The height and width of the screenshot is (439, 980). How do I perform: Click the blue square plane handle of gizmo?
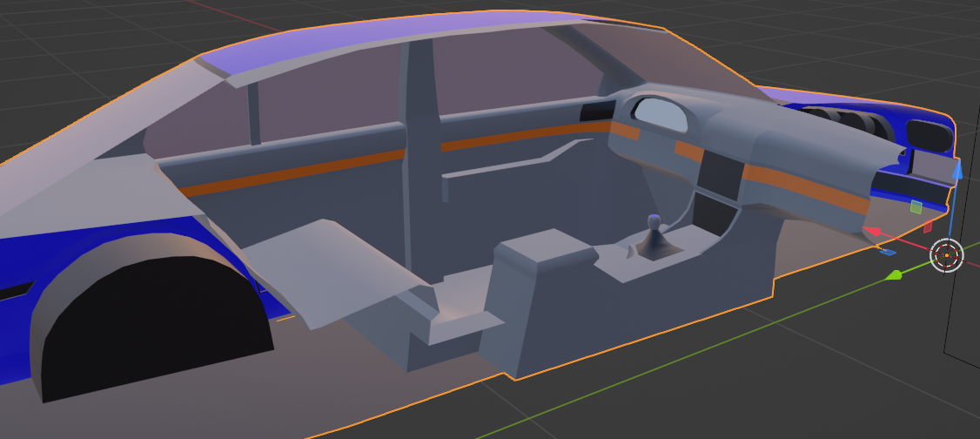click(x=888, y=252)
